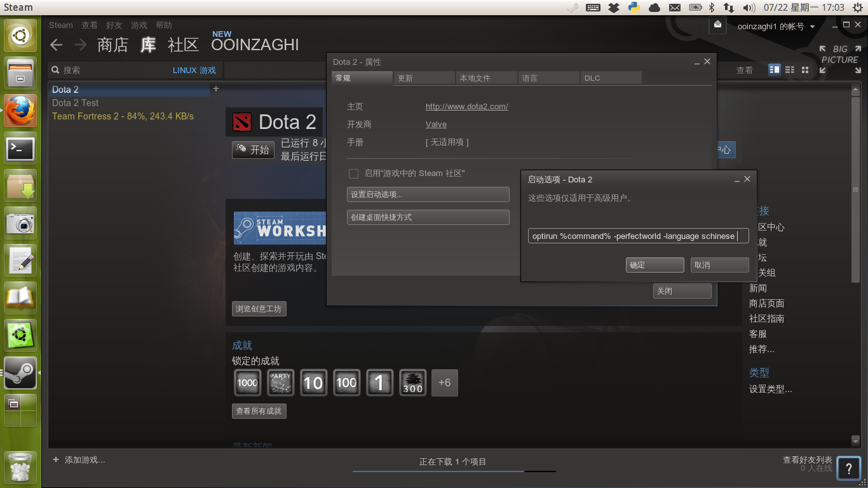
Task: Open the camera screenshot app in launcher
Action: click(20, 224)
